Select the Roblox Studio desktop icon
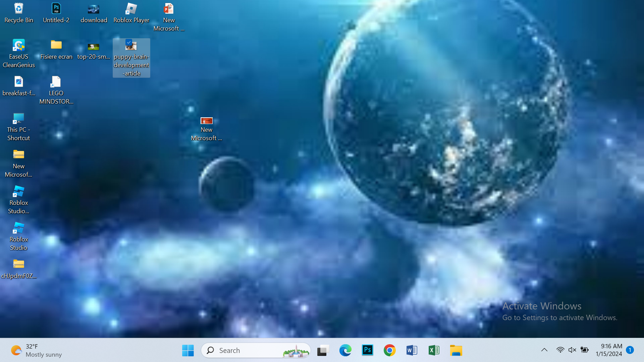Viewport: 644px width, 362px height. 19,237
